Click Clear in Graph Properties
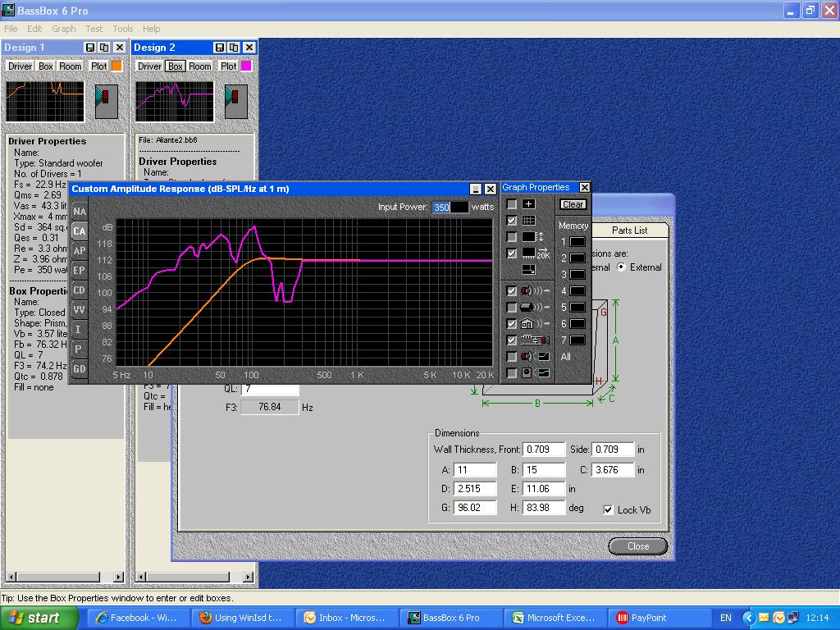The width and height of the screenshot is (840, 630). click(x=573, y=204)
